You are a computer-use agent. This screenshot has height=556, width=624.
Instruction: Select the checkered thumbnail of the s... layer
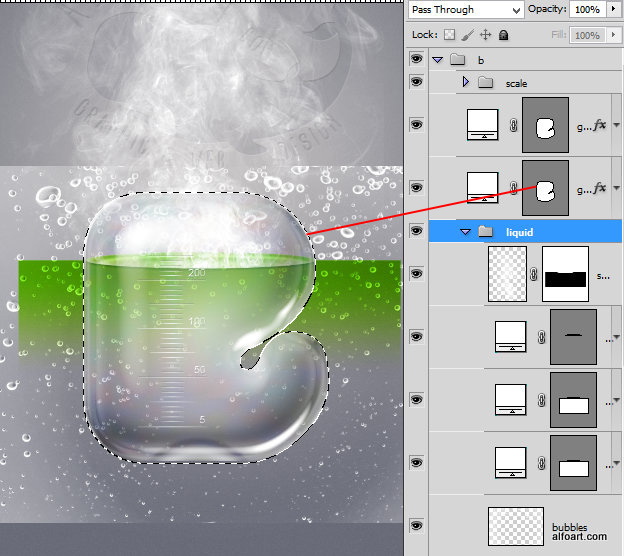(x=507, y=274)
